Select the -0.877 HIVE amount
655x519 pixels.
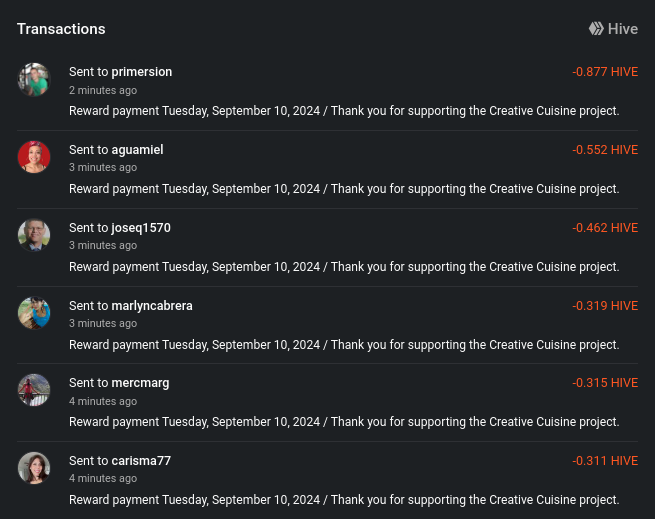[605, 72]
